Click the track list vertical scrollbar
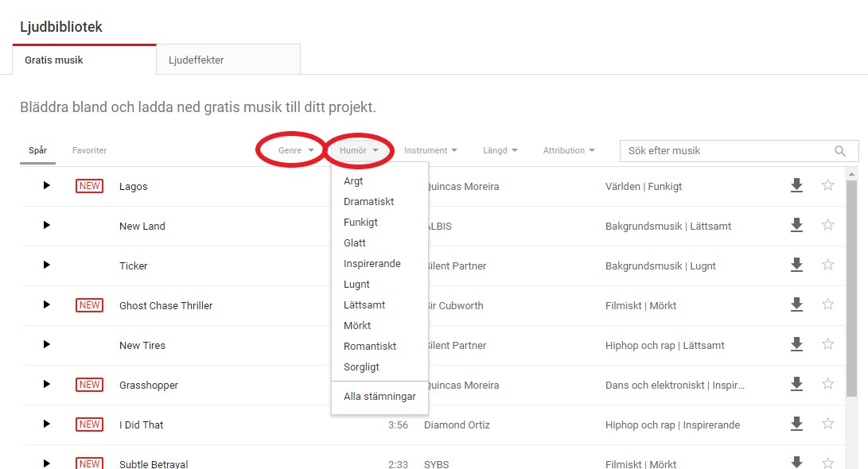868x469 pixels. 850,286
